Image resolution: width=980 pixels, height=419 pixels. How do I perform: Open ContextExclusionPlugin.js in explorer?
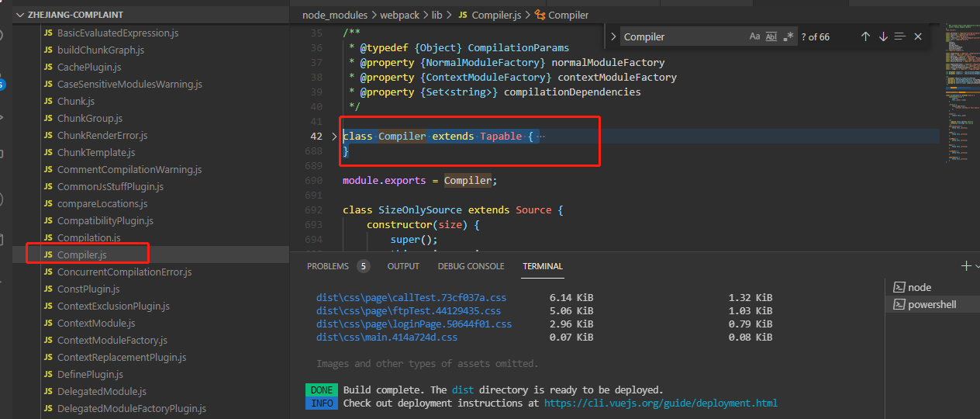pos(113,306)
